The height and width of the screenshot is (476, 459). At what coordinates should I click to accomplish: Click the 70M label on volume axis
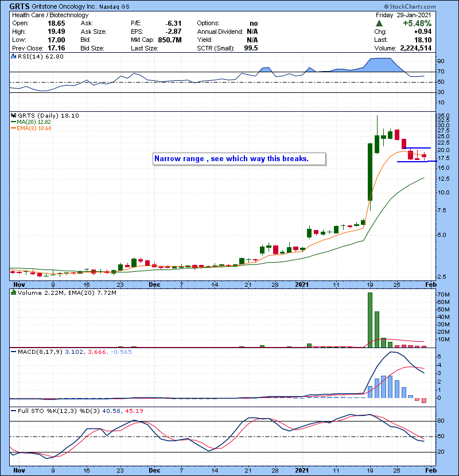tap(443, 294)
